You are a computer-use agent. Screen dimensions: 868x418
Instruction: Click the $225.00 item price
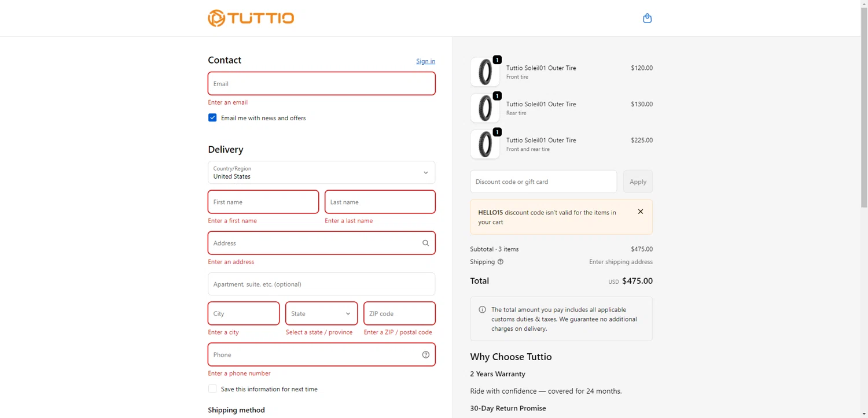click(642, 140)
